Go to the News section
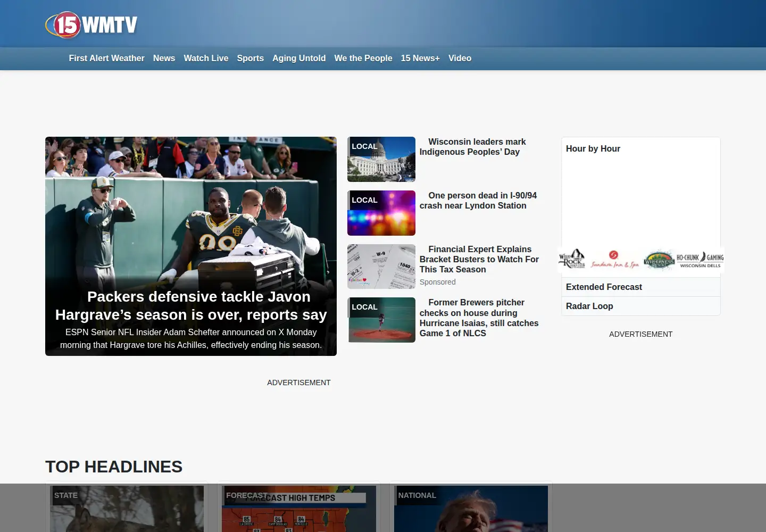766x532 pixels. pyautogui.click(x=164, y=58)
